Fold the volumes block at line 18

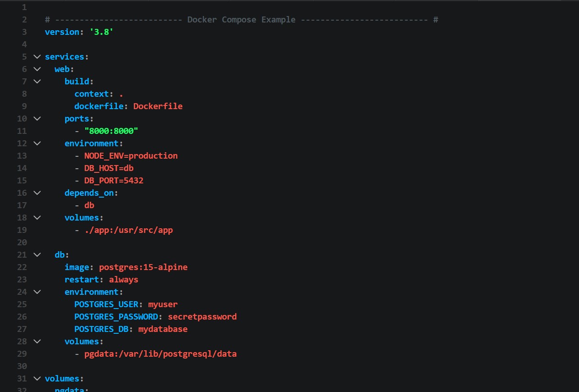point(37,218)
